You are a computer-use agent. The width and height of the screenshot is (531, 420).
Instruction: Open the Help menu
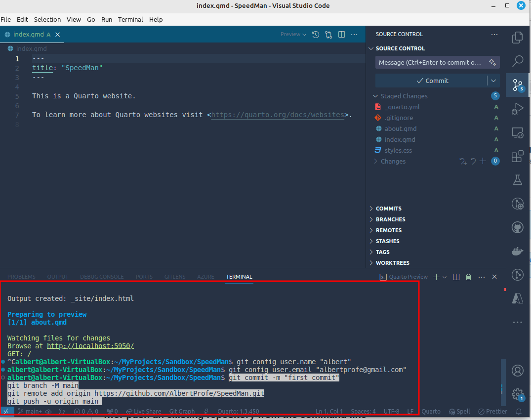(x=156, y=19)
